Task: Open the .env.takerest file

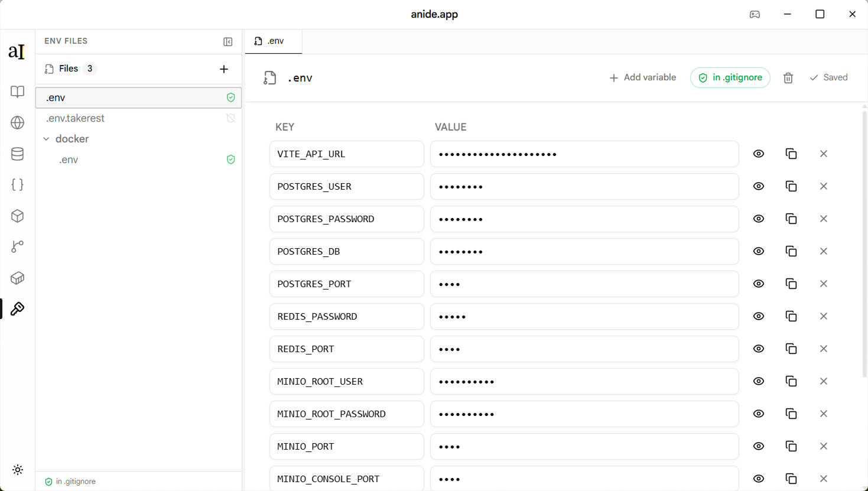Action: click(x=138, y=118)
